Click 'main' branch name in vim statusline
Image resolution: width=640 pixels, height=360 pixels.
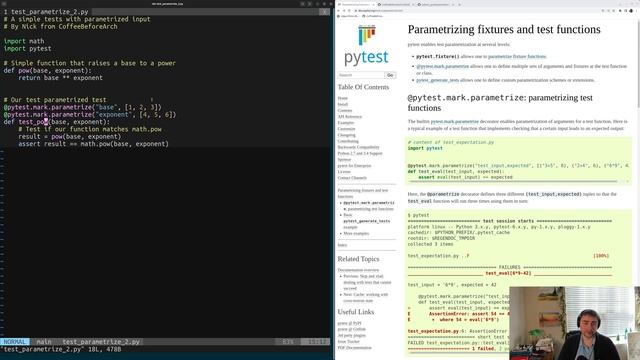click(44, 342)
